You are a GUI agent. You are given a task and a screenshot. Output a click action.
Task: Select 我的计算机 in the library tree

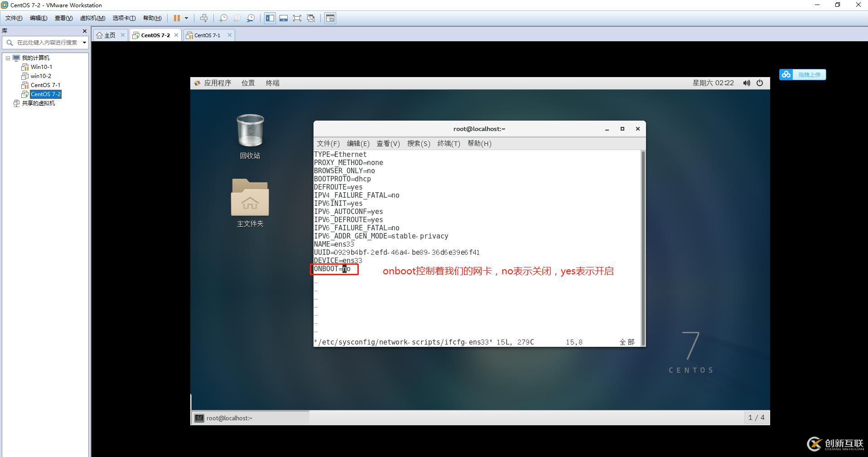[36, 58]
